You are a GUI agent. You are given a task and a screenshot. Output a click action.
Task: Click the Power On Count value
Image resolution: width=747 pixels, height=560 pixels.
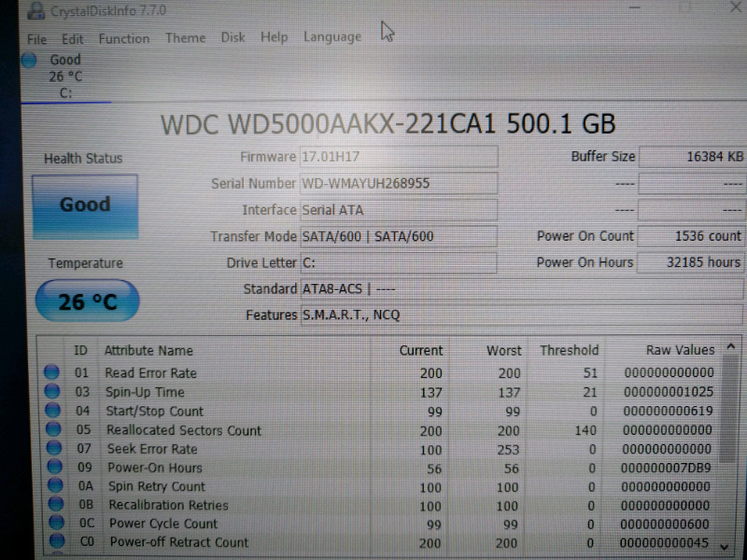(690, 236)
